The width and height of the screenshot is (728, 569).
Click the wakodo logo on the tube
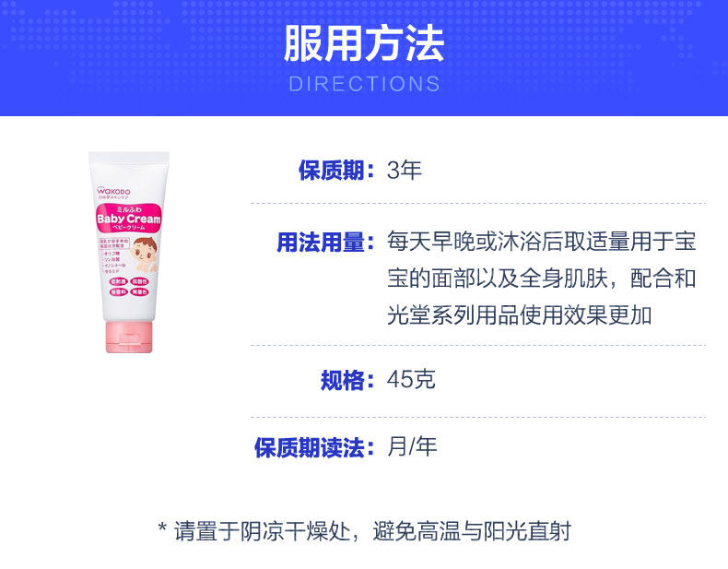pyautogui.click(x=113, y=192)
